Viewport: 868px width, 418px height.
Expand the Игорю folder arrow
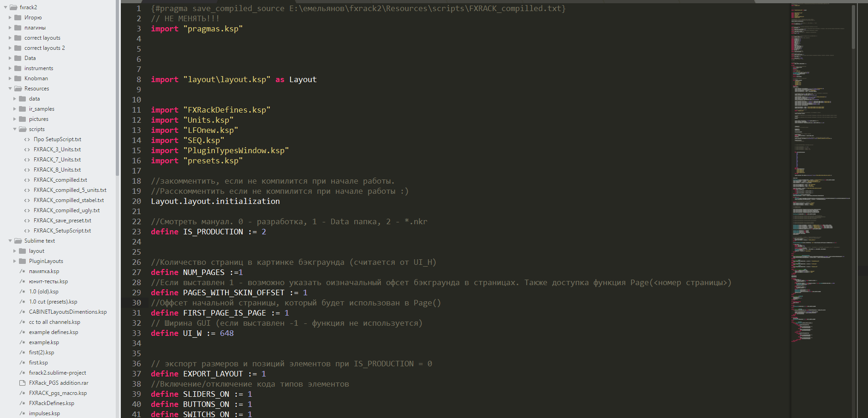[x=10, y=18]
